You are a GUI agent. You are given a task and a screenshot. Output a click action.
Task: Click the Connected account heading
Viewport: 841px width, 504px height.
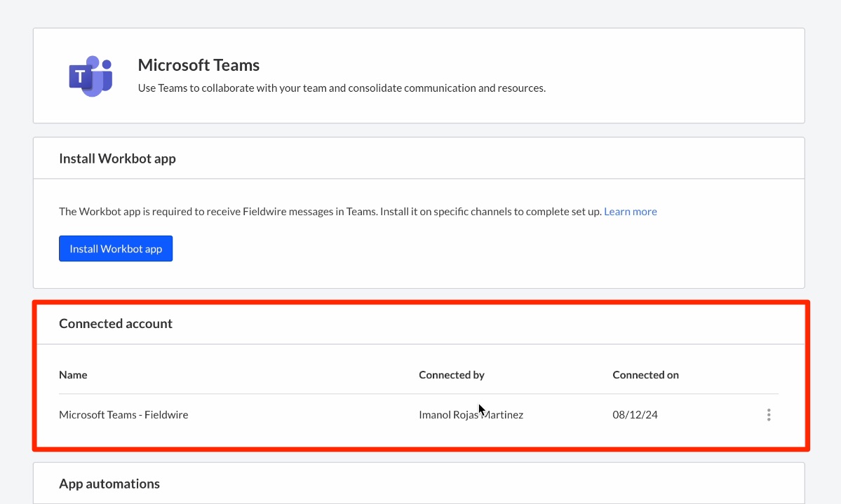tap(116, 323)
